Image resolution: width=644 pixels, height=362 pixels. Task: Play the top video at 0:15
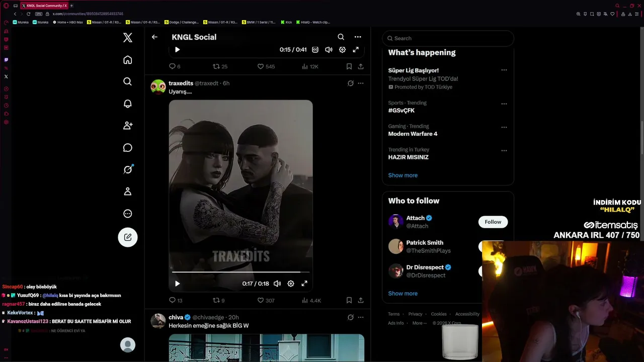[177, 50]
